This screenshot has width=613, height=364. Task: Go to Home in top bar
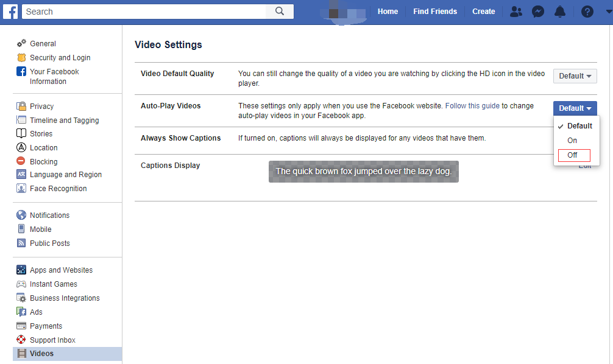tap(388, 12)
